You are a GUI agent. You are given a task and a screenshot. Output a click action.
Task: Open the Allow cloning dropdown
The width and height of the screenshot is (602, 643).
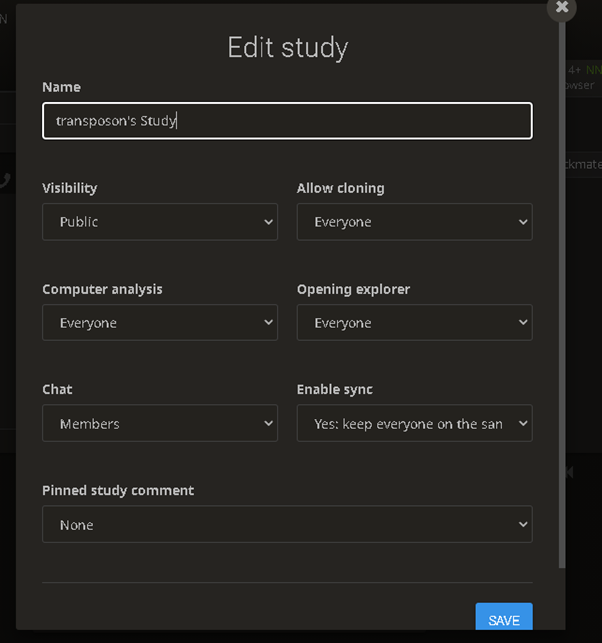[x=415, y=222]
